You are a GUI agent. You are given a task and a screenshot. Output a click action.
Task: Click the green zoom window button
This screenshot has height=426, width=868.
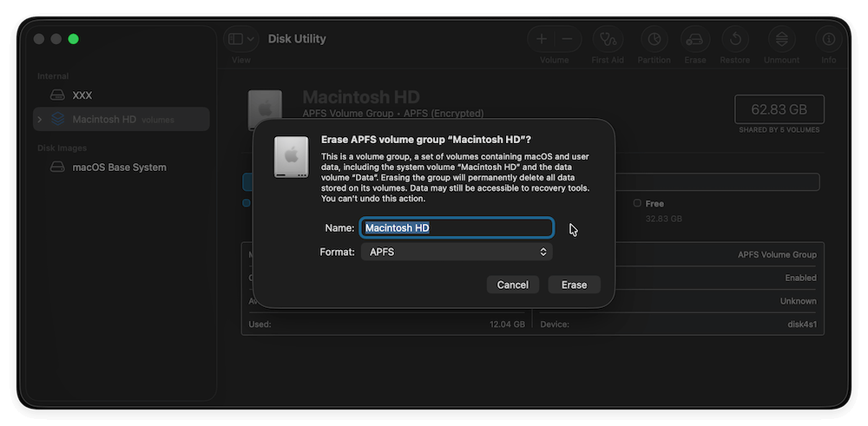tap(73, 39)
